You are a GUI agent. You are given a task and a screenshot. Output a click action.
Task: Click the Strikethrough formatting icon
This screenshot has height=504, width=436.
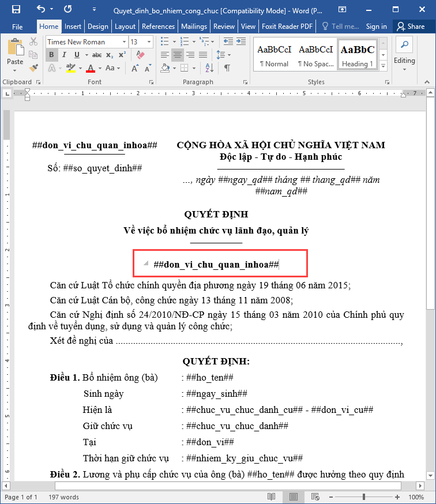(x=96, y=55)
